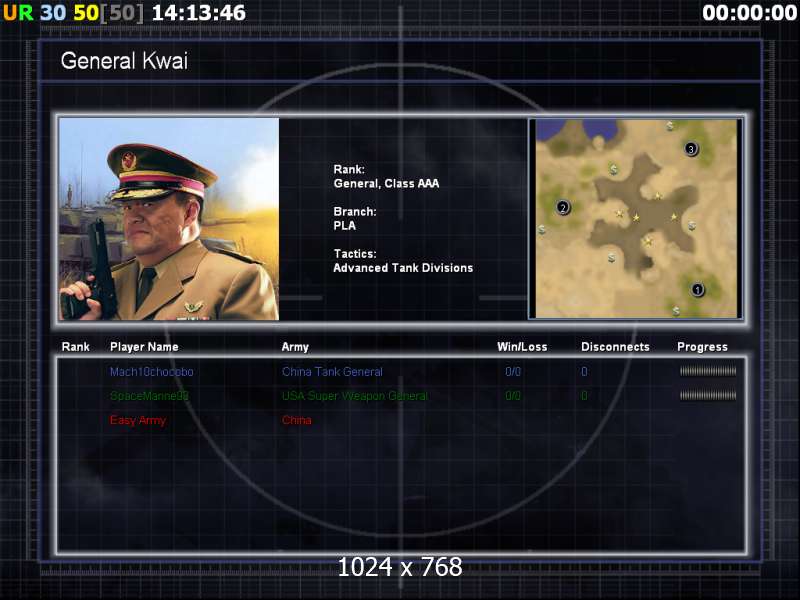The height and width of the screenshot is (600, 800).
Task: Click the loading progress bar for Mach10chocobo
Action: 708,371
